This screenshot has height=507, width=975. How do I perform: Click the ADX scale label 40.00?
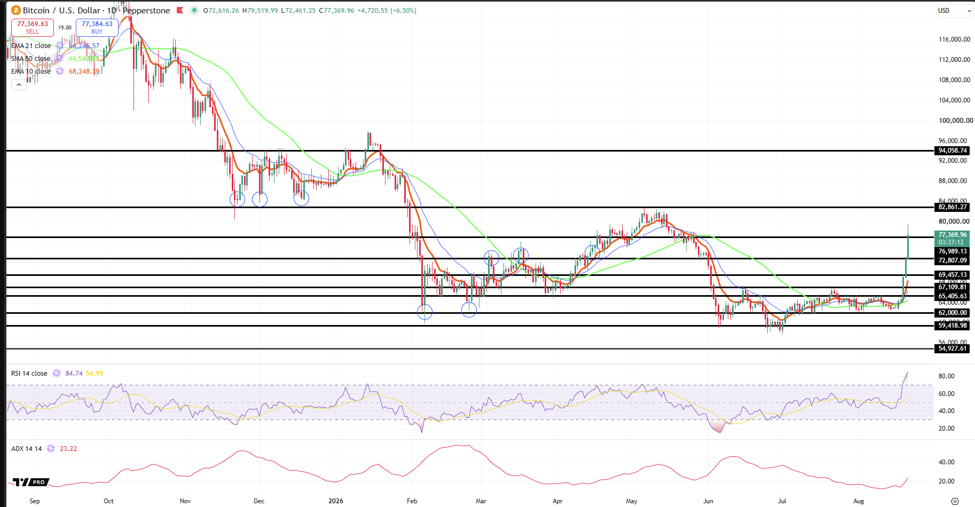(x=946, y=462)
